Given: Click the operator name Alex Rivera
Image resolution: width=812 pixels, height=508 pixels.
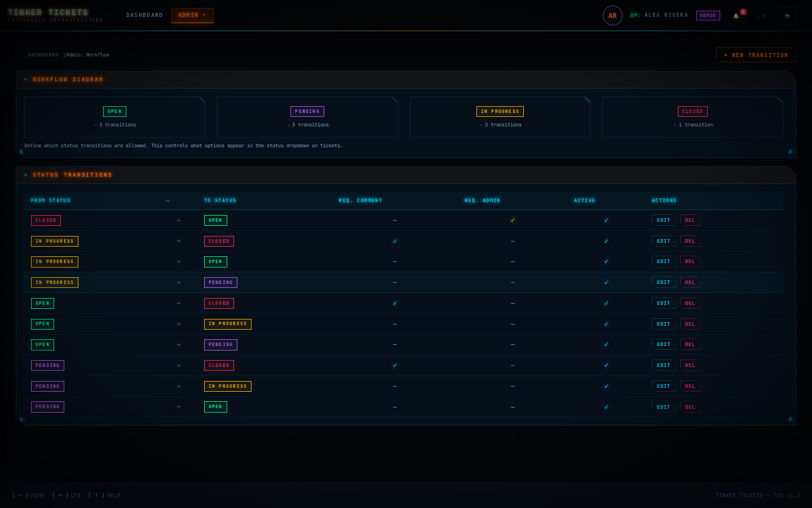Looking at the screenshot, I should (667, 15).
